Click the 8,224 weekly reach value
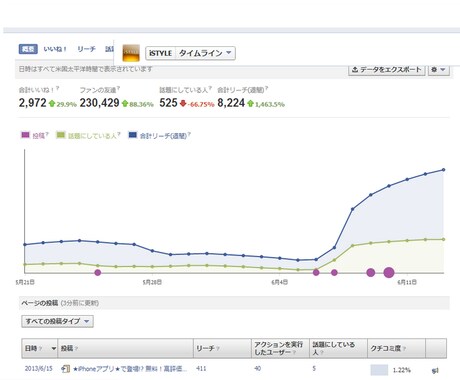This screenshot has width=460, height=380. 231,103
